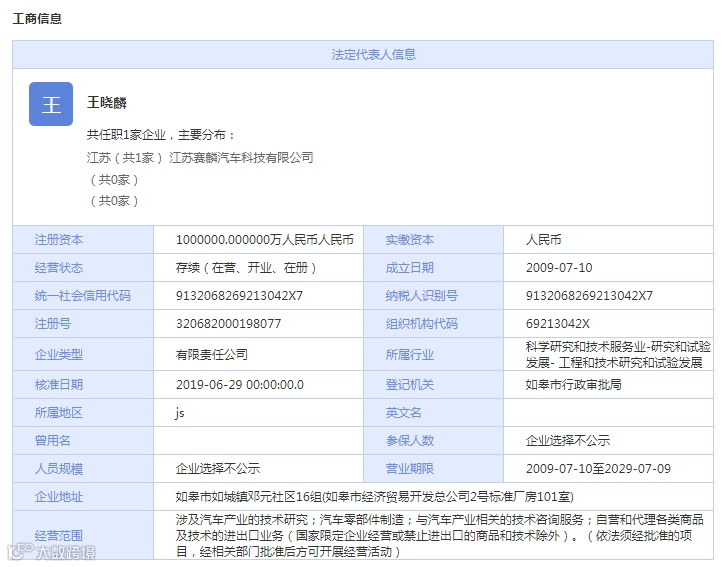
Task: Click the 注册号 label cell
Action: pyautogui.click(x=83, y=324)
